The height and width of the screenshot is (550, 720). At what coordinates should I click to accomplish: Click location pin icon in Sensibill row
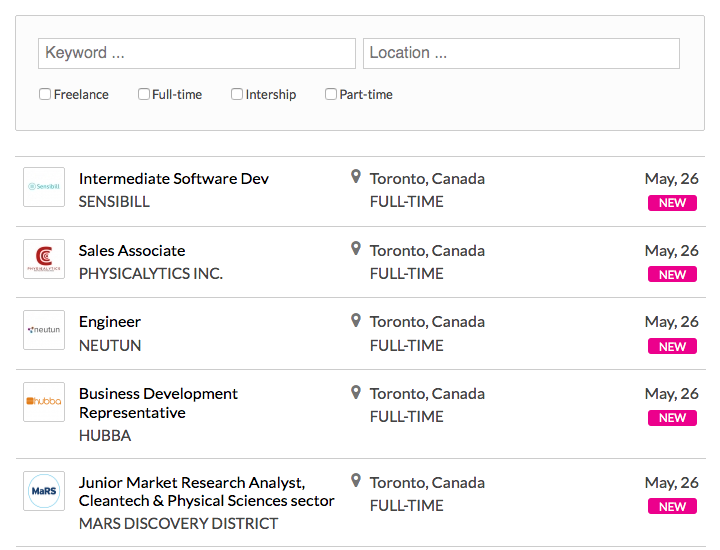(x=355, y=176)
